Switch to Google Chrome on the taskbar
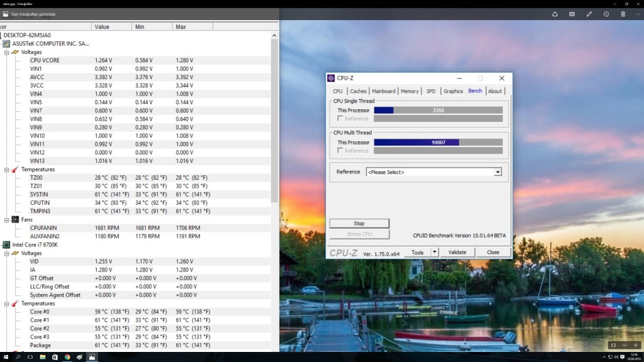The image size is (644, 362). pos(67,357)
